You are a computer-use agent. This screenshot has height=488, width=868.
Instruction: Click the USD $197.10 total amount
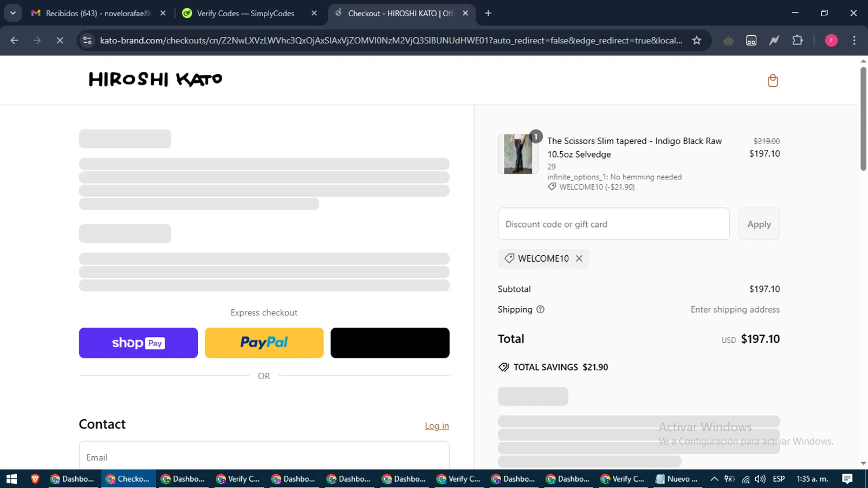(x=751, y=339)
